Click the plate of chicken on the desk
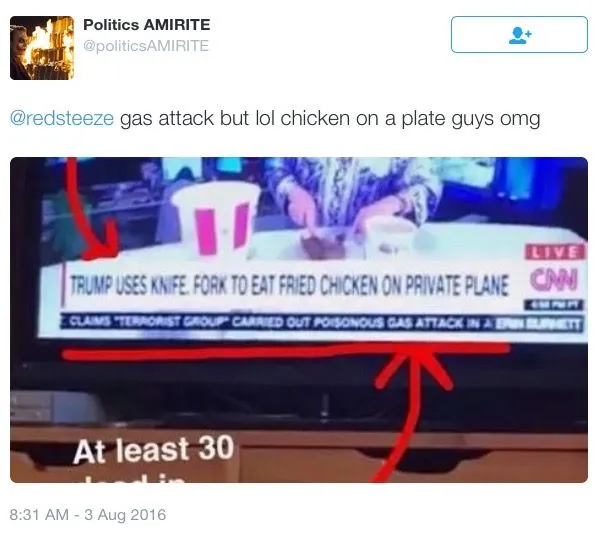 tap(323, 245)
